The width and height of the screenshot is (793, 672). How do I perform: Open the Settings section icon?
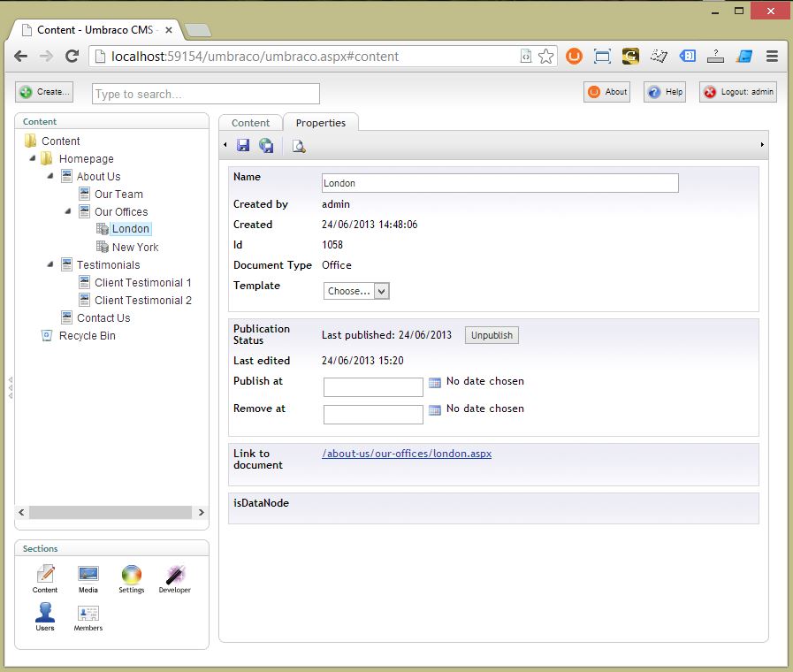[132, 579]
